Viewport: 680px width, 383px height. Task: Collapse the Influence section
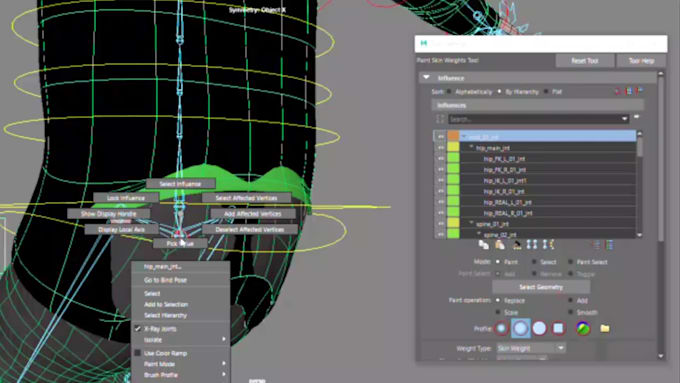pos(426,78)
